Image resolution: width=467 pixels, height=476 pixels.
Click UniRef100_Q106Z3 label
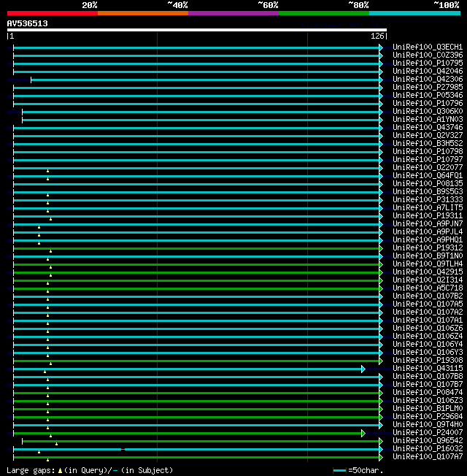tap(428, 400)
